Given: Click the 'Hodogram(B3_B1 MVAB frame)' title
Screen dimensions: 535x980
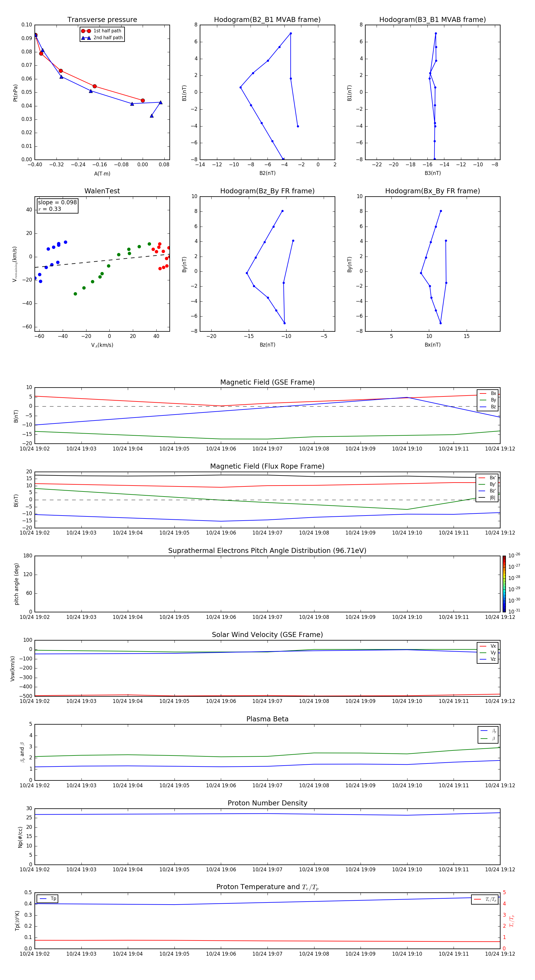Looking at the screenshot, I should [432, 20].
